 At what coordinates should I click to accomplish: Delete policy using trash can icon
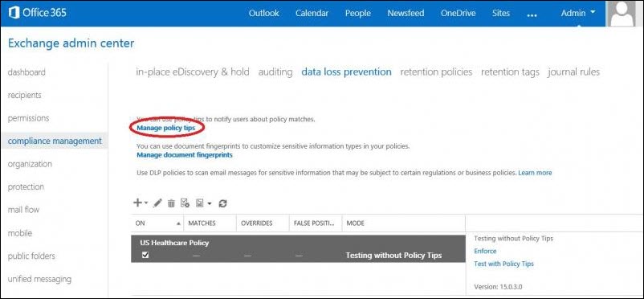click(x=171, y=203)
